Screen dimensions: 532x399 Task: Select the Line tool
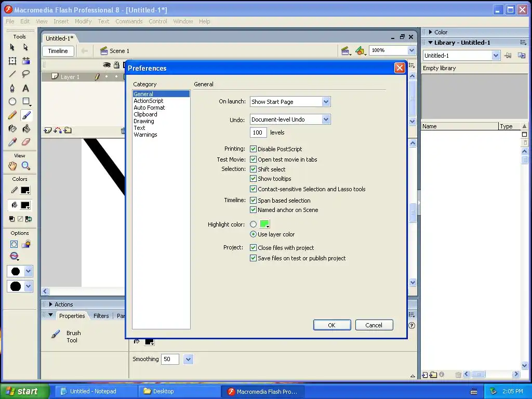tap(12, 74)
